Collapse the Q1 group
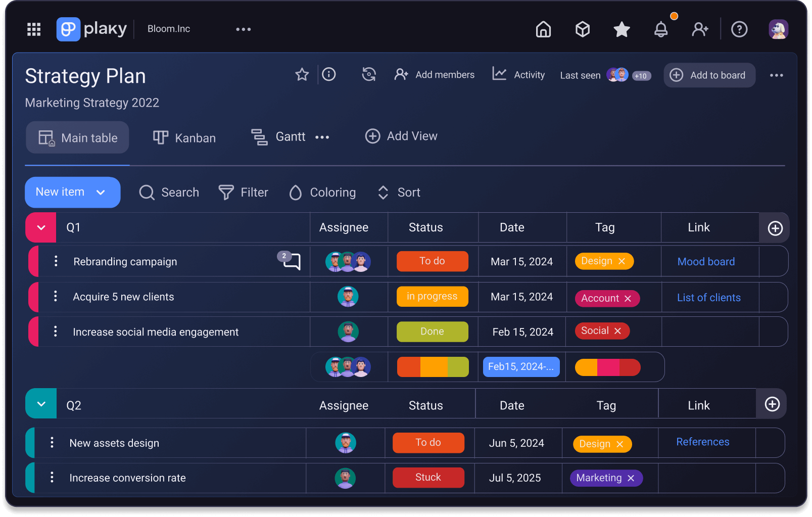This screenshot has height=517, width=812. 40,227
